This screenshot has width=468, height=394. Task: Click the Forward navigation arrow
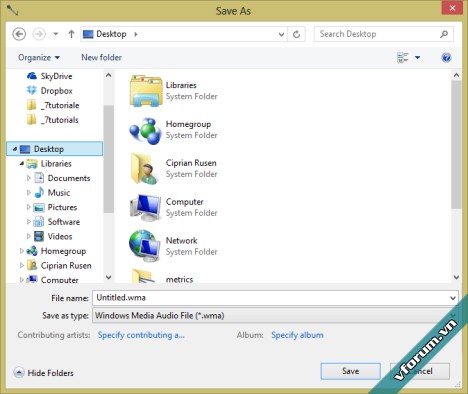tap(39, 34)
